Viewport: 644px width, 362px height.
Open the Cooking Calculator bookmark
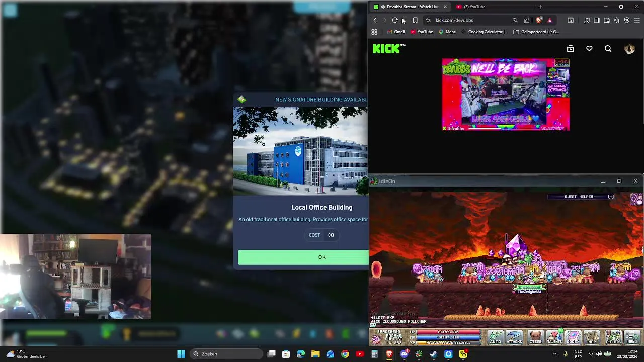coord(484,32)
